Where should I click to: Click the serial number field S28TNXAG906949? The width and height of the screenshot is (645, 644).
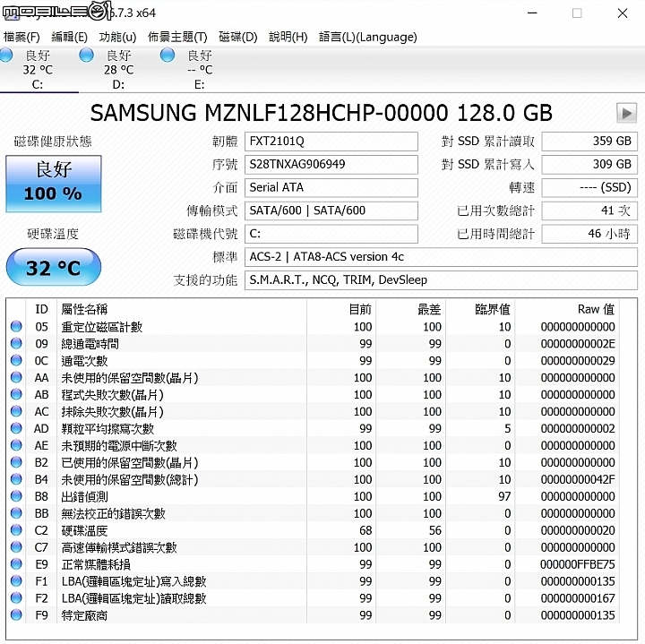click(x=331, y=165)
